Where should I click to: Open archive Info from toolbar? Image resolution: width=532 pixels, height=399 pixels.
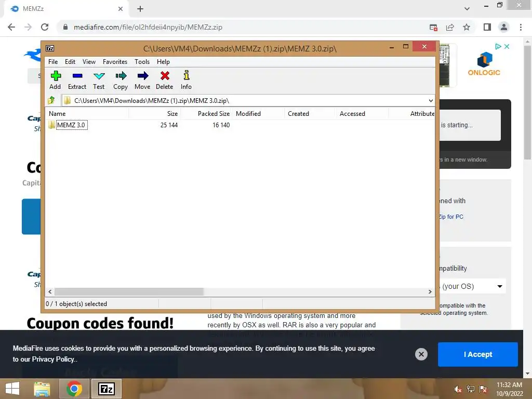click(187, 80)
